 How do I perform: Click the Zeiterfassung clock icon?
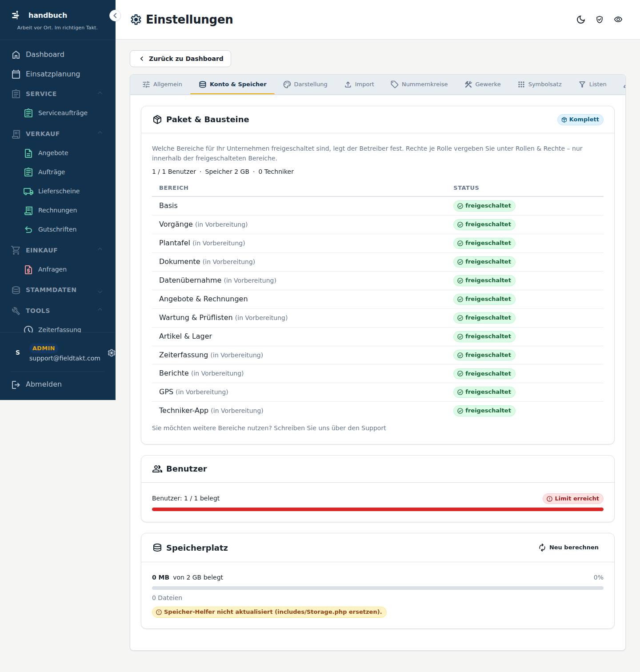click(x=28, y=330)
